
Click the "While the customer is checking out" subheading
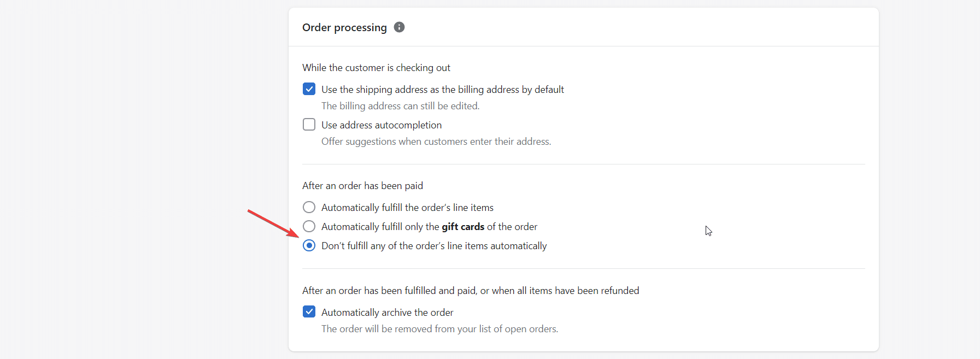[x=376, y=68]
